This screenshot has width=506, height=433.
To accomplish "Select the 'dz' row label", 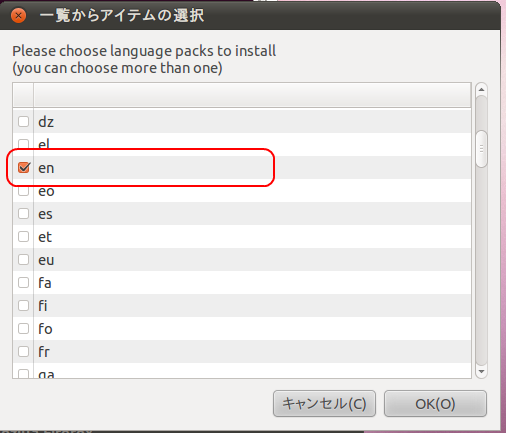I will pyautogui.click(x=46, y=122).
